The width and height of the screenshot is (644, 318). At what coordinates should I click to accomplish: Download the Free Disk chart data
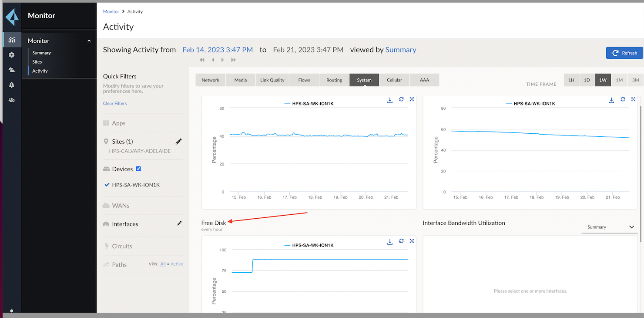coord(390,241)
